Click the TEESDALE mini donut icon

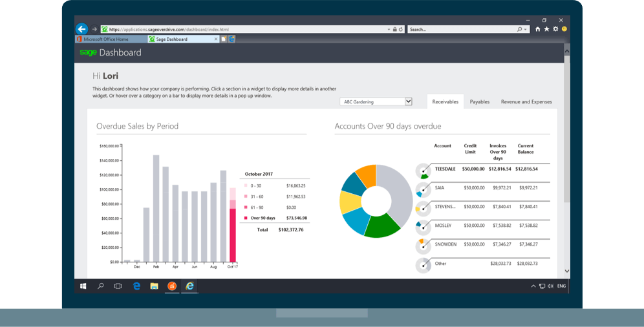click(x=423, y=171)
